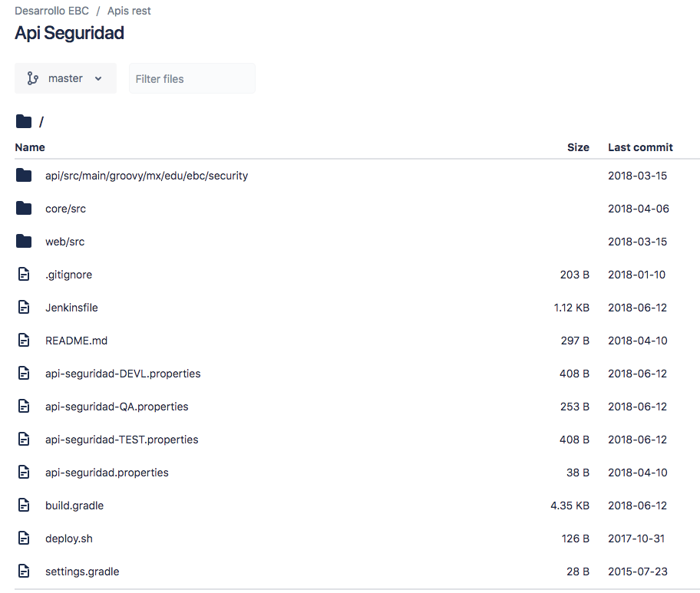
Task: Open the core/src folder
Action: coord(66,209)
